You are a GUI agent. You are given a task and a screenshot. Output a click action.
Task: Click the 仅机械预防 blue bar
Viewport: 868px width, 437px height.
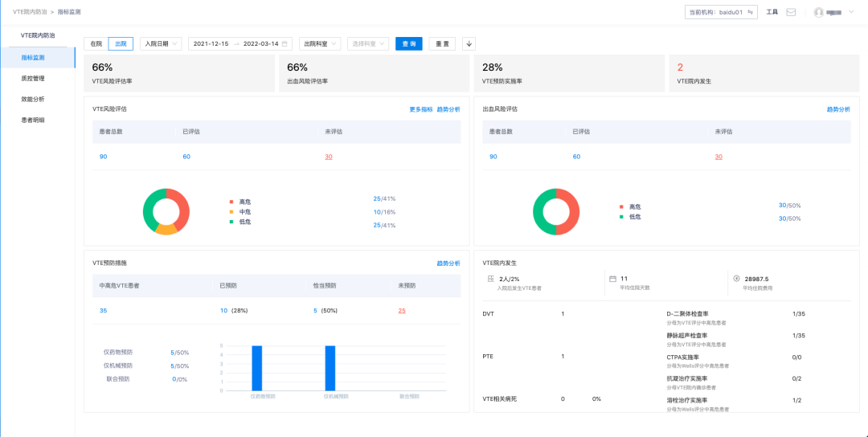(x=330, y=369)
